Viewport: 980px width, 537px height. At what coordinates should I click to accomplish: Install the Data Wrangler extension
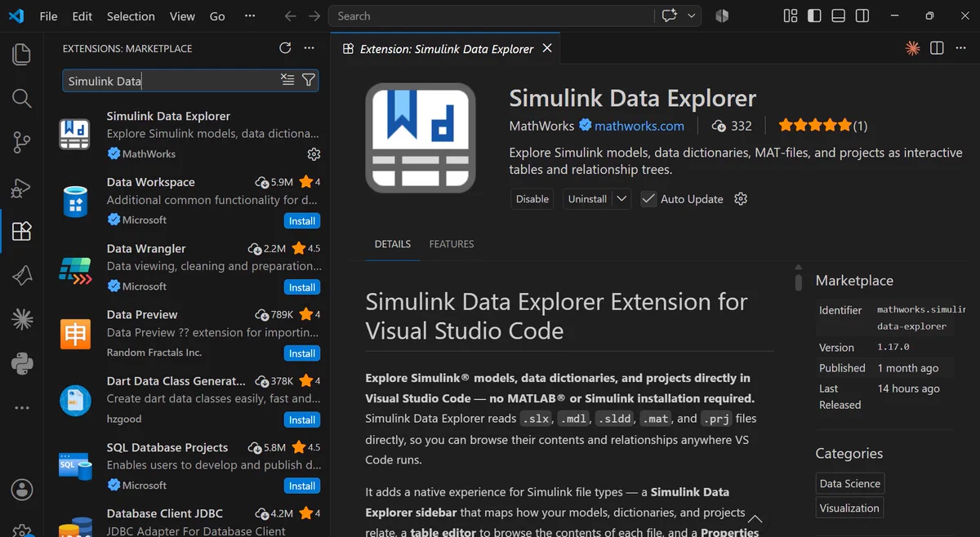coord(302,287)
